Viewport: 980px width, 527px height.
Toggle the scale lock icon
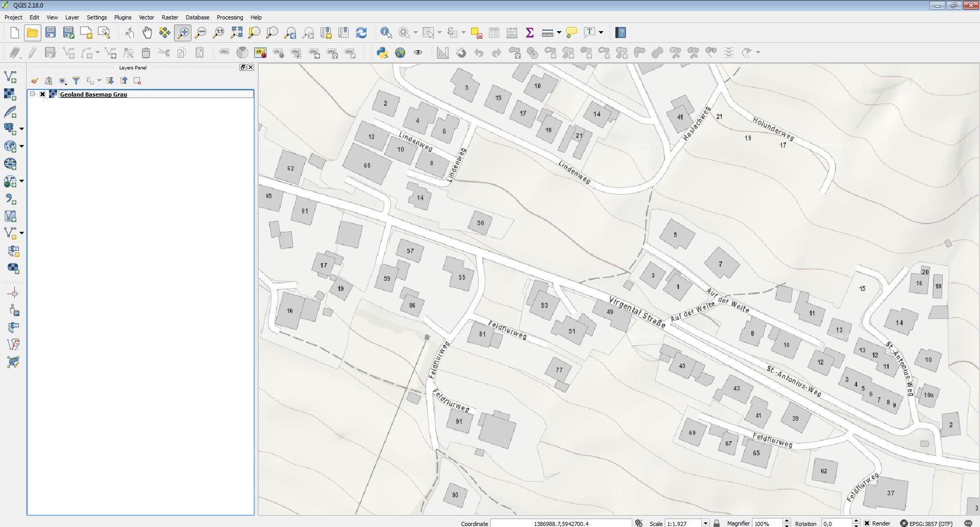click(x=717, y=523)
